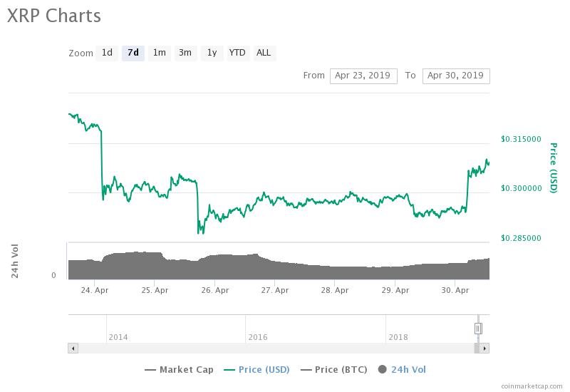Select the 1y zoom range

[x=212, y=53]
